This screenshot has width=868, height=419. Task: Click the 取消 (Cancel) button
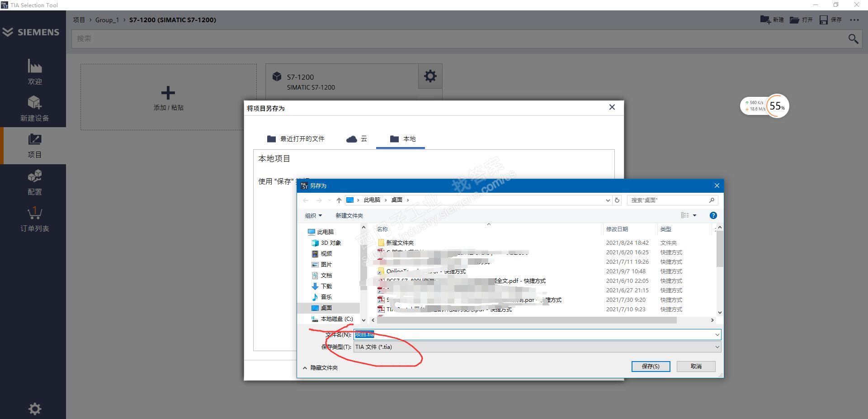click(696, 367)
